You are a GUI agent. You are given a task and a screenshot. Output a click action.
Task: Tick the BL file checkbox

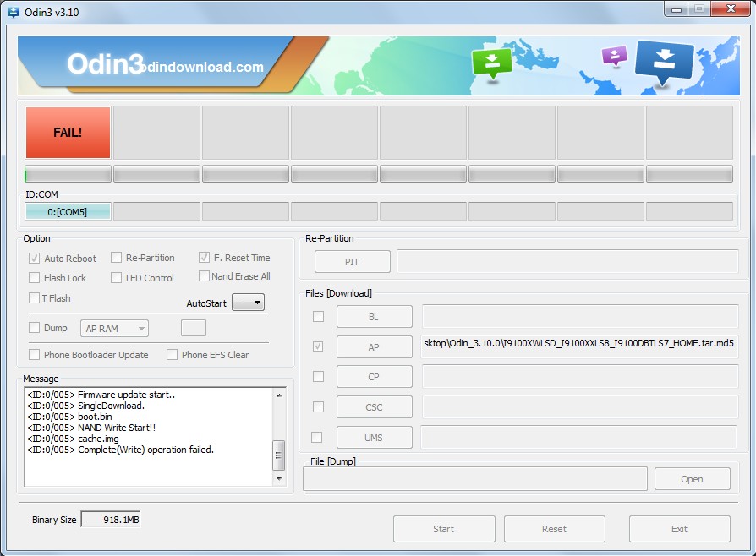point(318,317)
